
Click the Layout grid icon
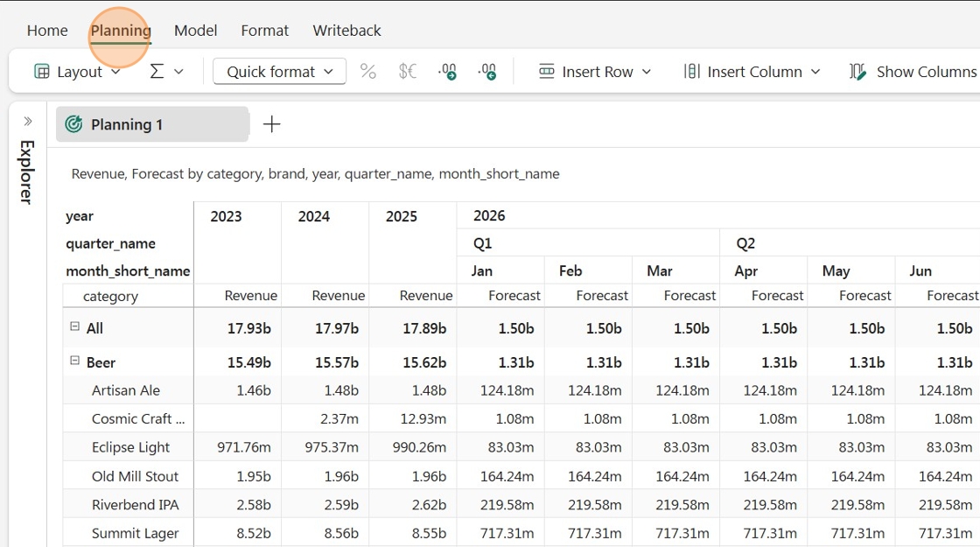[41, 72]
